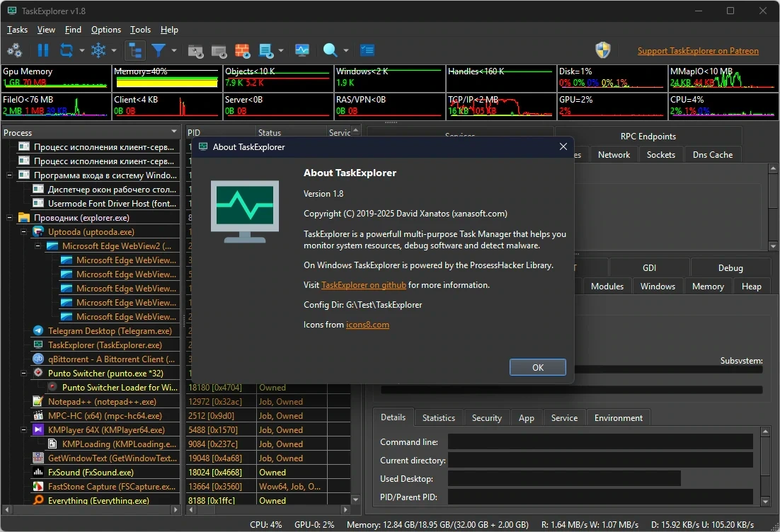
Task: Open the dropdown arrow next to Refresh icon
Action: coord(81,50)
